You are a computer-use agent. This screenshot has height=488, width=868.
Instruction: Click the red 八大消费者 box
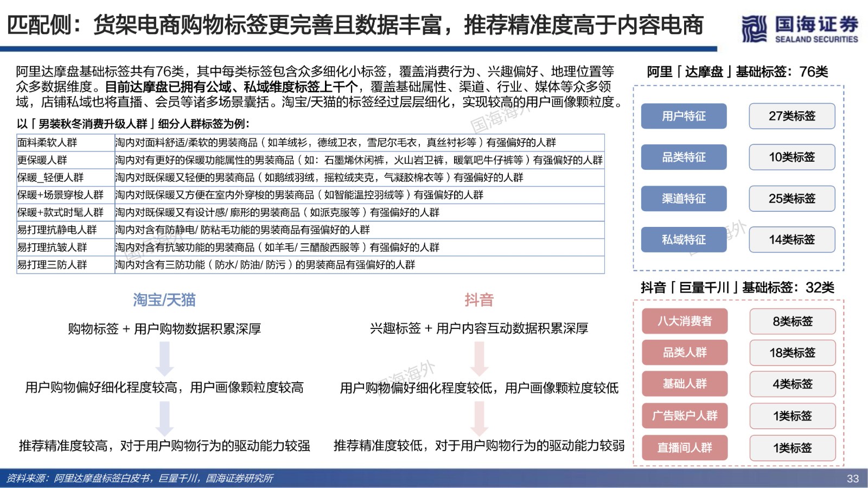point(685,321)
